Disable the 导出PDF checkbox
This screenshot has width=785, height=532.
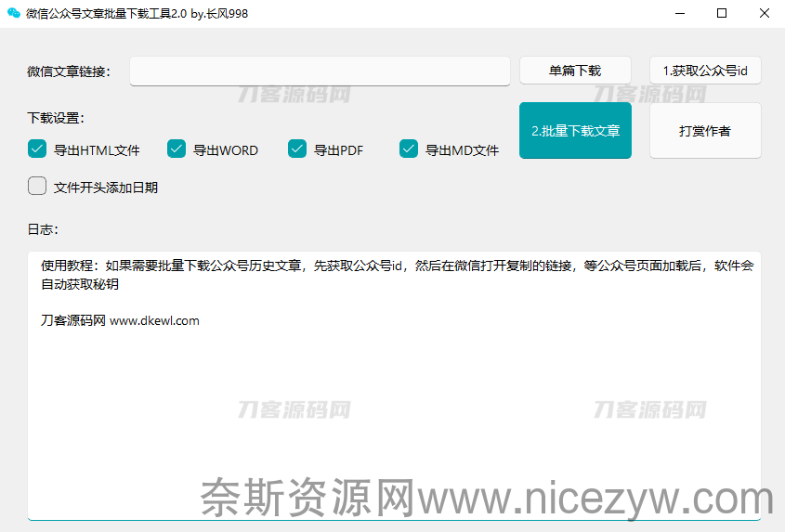point(297,149)
